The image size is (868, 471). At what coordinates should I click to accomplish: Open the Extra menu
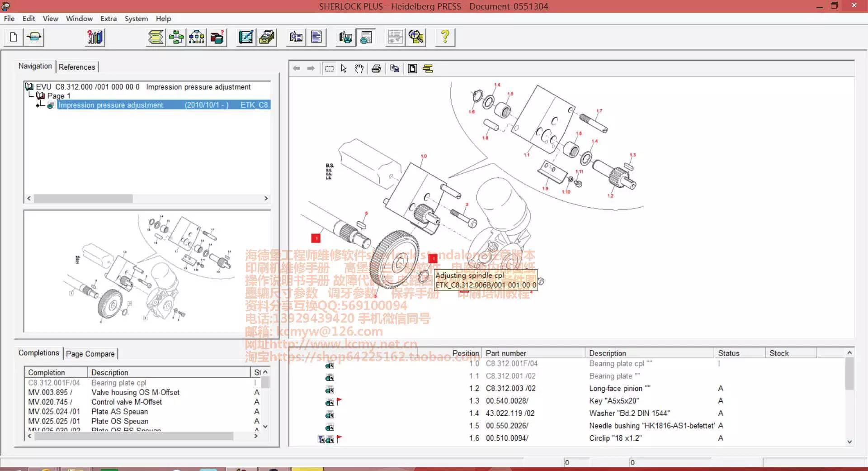coord(108,19)
